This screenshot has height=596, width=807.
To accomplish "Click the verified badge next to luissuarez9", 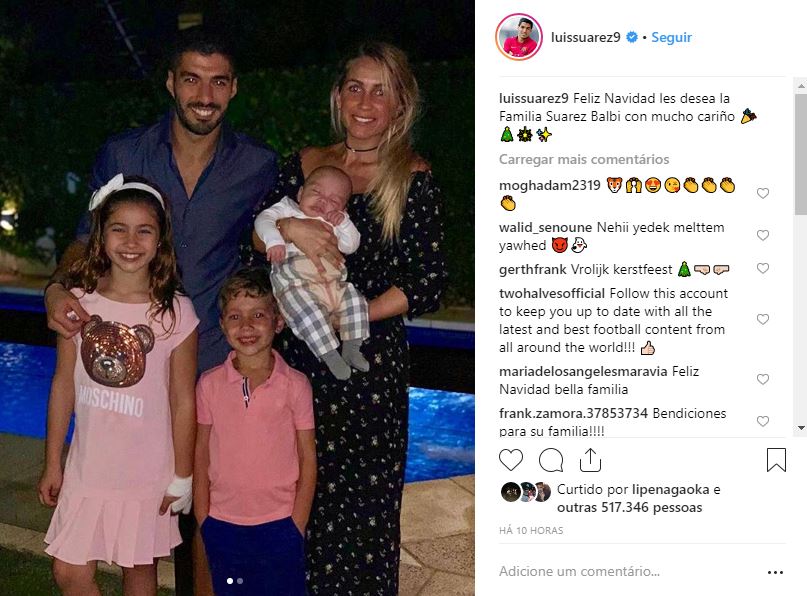I will (x=632, y=37).
